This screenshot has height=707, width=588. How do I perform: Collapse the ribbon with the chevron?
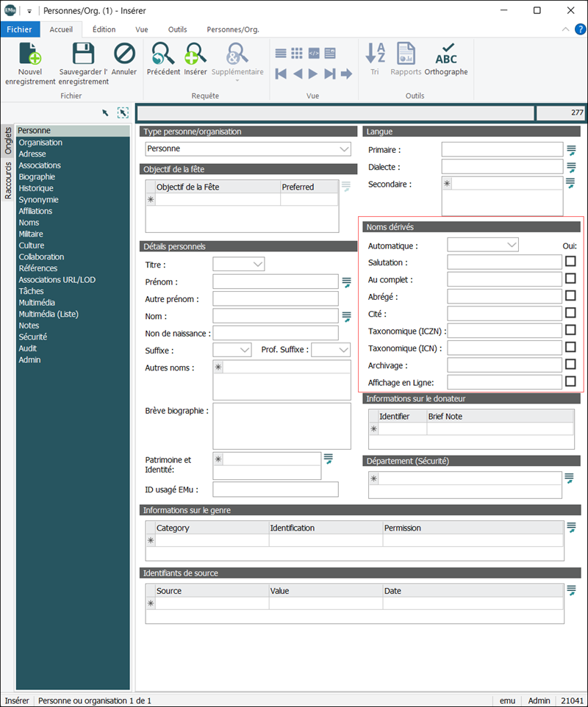(x=565, y=29)
